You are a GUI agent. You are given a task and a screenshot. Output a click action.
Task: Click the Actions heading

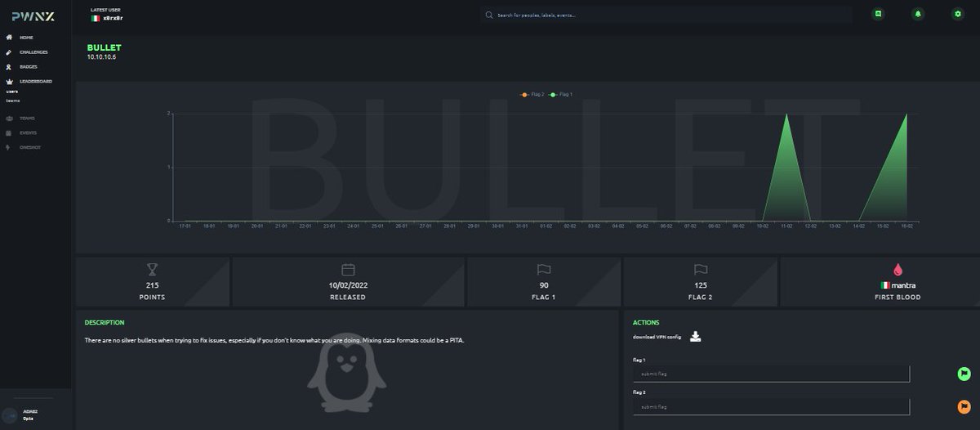[646, 322]
